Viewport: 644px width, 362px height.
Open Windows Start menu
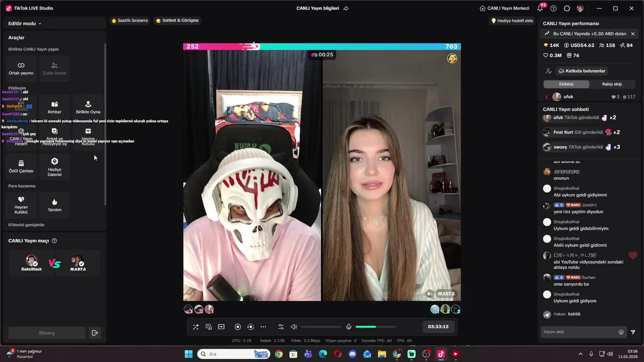click(189, 354)
